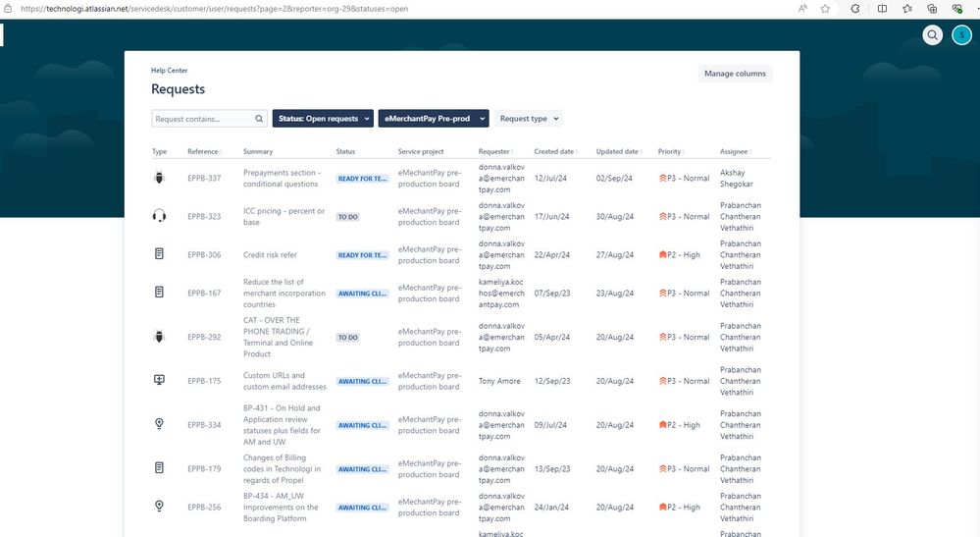Click AWAITING CLI... status of EPPB-167

coord(363,294)
